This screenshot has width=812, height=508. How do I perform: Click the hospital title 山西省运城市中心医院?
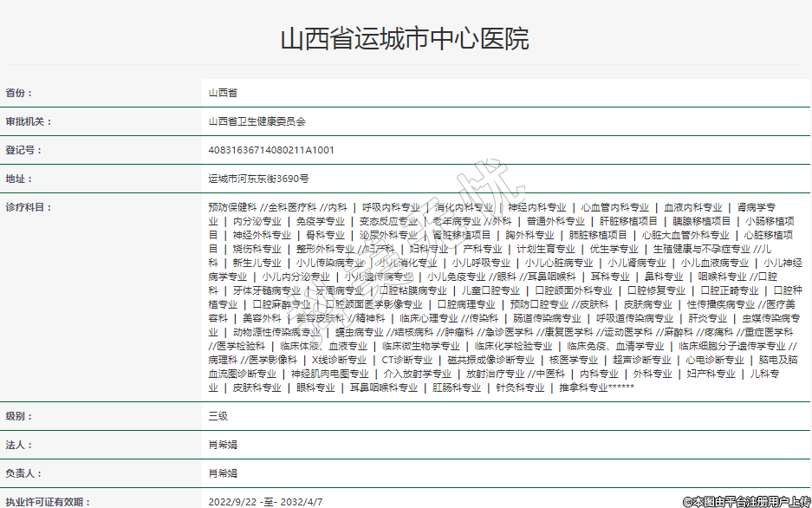405,39
